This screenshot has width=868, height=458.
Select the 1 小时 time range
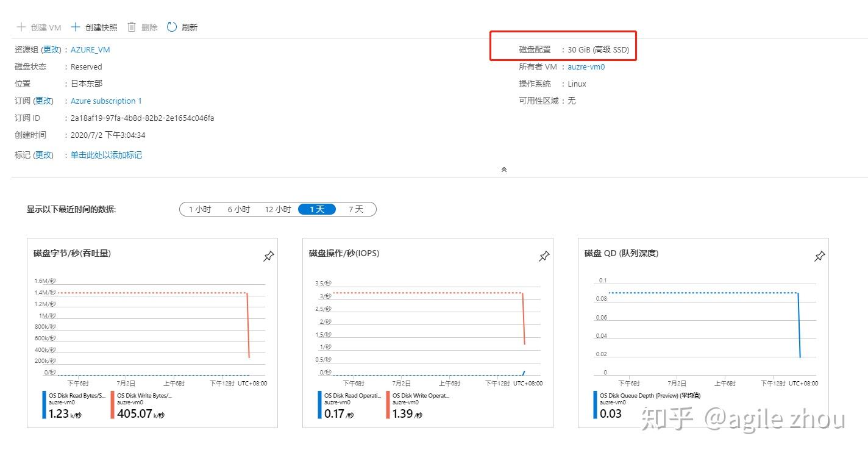(x=200, y=209)
